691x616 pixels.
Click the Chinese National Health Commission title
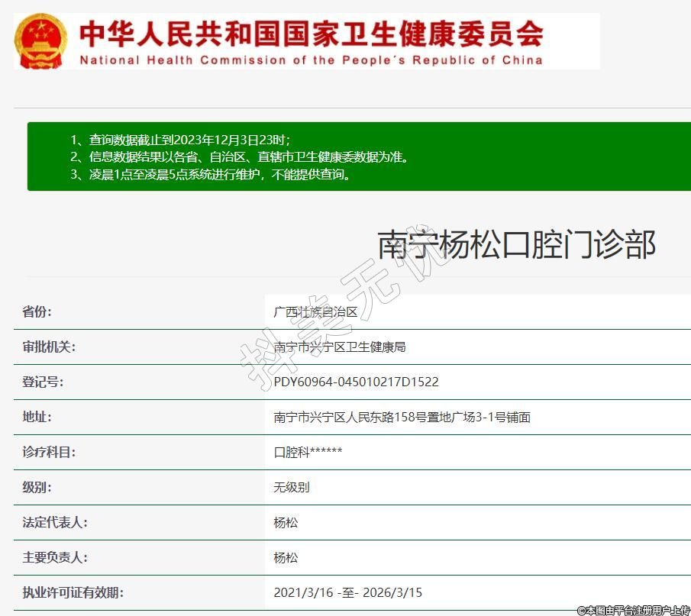tap(312, 33)
